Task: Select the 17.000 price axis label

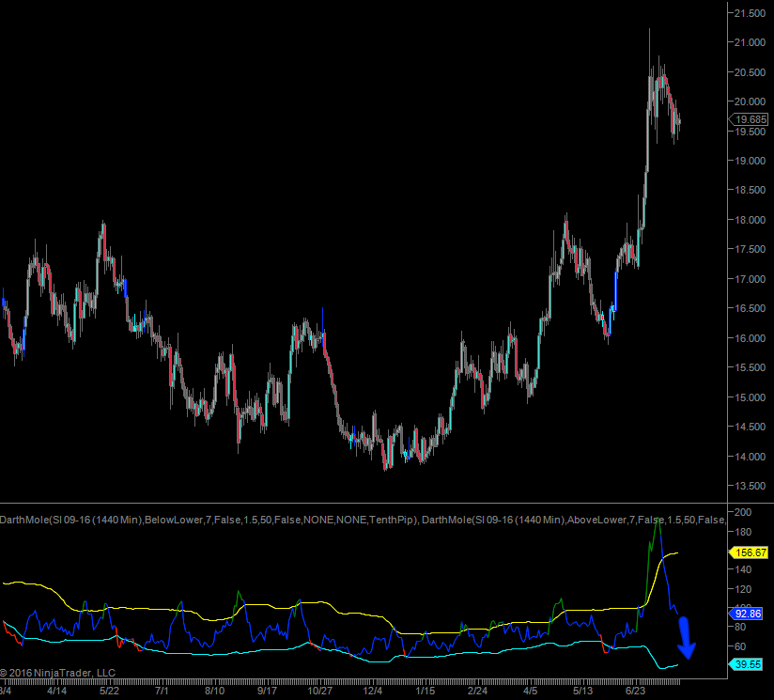Action: 750,279
